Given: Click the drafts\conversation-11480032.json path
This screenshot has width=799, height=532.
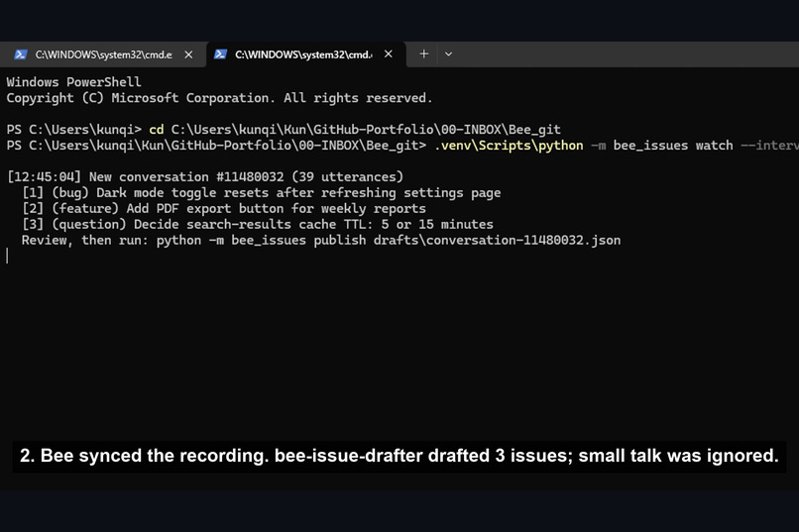Looking at the screenshot, I should click(497, 241).
